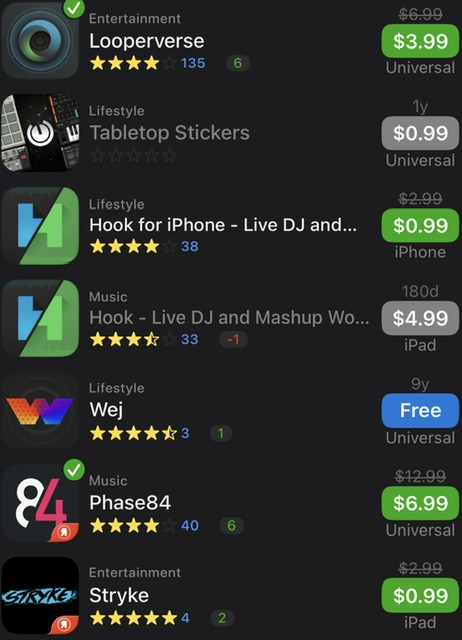Open the Stryke app icon
Screen dimensions: 462x640
click(x=40, y=596)
